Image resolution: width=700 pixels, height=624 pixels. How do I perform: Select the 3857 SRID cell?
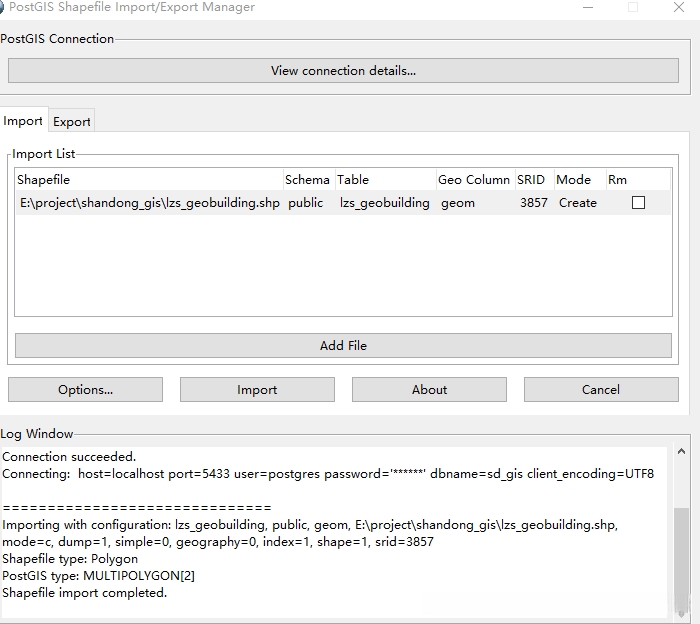[534, 203]
